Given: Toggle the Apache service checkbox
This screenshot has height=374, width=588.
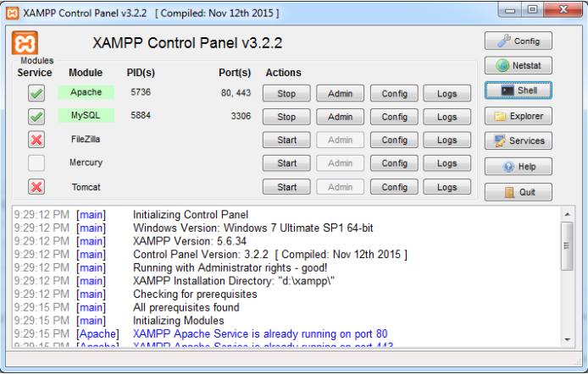Looking at the screenshot, I should coord(36,93).
